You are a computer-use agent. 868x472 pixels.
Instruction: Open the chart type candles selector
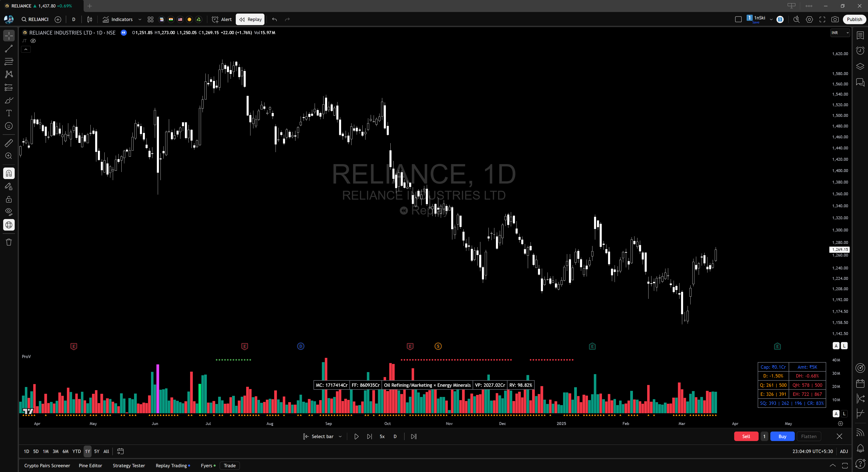[90, 19]
